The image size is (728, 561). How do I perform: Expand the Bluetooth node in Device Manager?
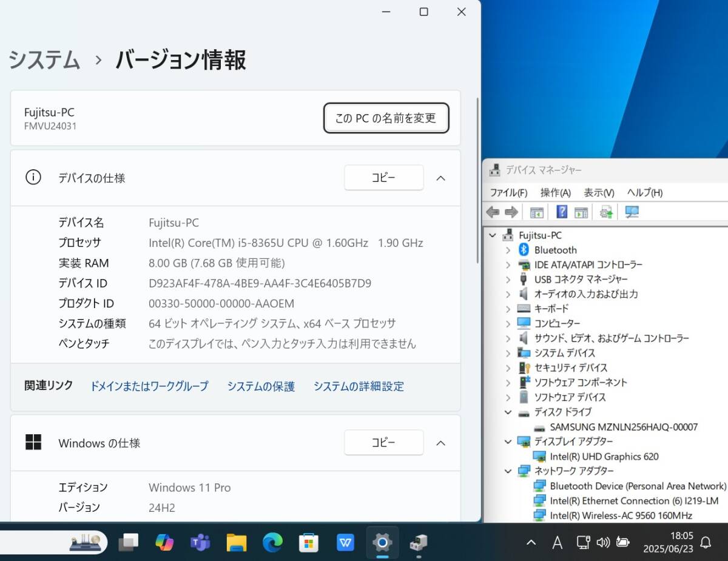(x=508, y=250)
